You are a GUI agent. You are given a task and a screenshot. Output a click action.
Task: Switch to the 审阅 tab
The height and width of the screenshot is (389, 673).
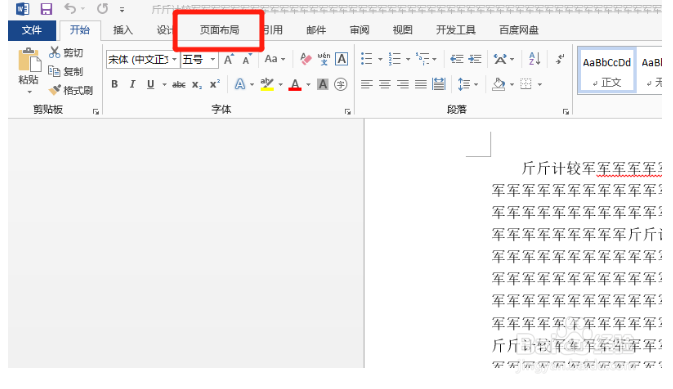pos(359,30)
